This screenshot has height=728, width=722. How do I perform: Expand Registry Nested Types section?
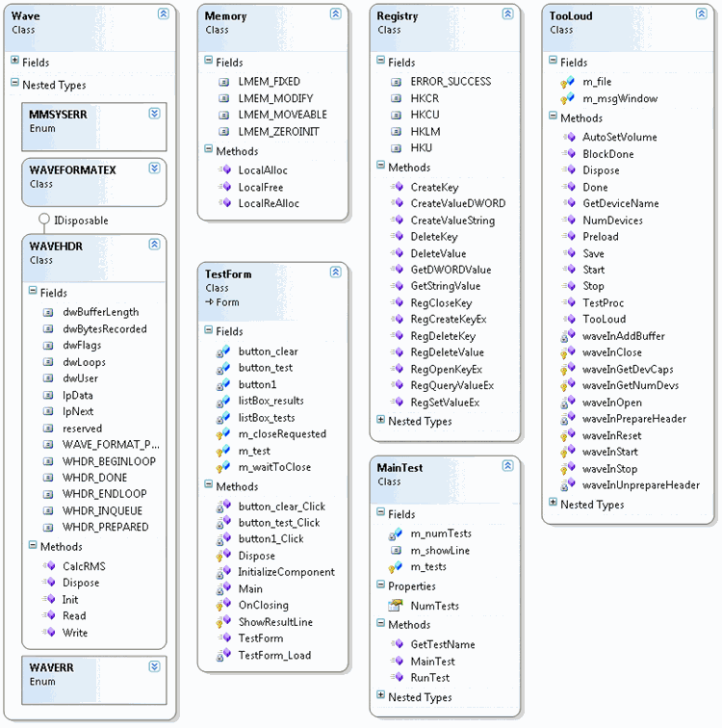380,419
